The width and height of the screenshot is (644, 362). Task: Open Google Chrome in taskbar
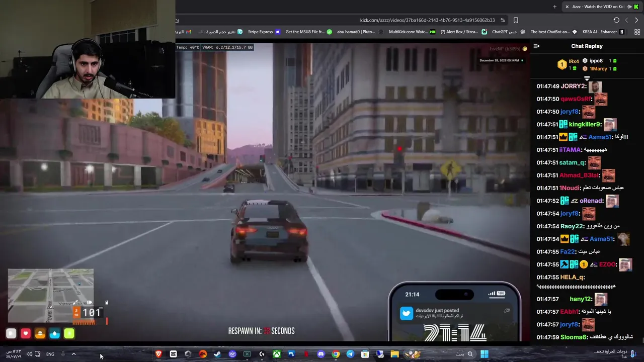click(x=336, y=354)
